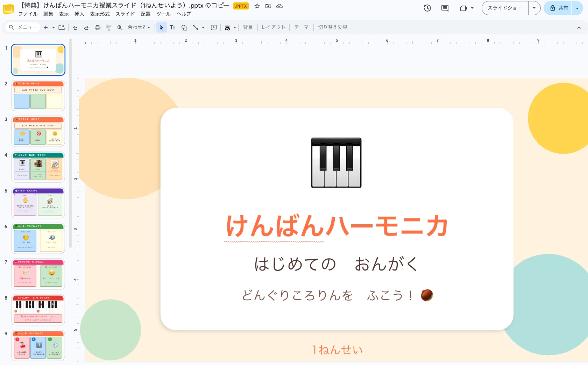Click the 背景 button

(248, 27)
